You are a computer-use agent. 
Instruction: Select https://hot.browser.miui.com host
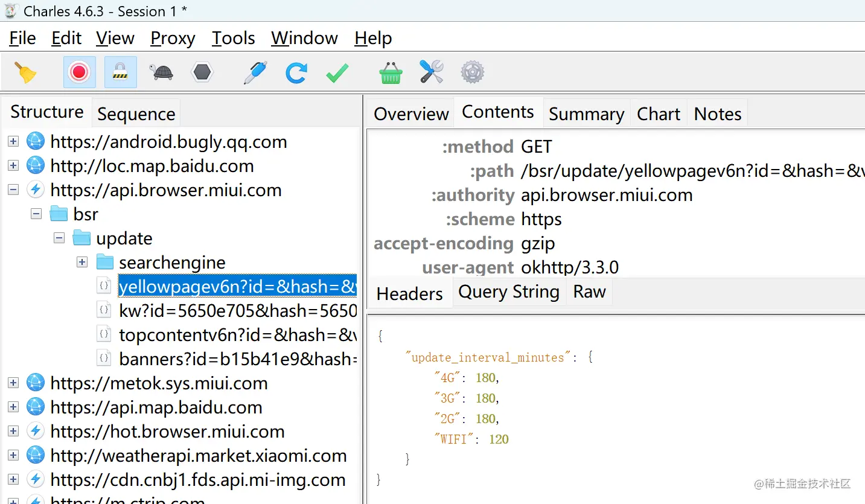tap(167, 432)
